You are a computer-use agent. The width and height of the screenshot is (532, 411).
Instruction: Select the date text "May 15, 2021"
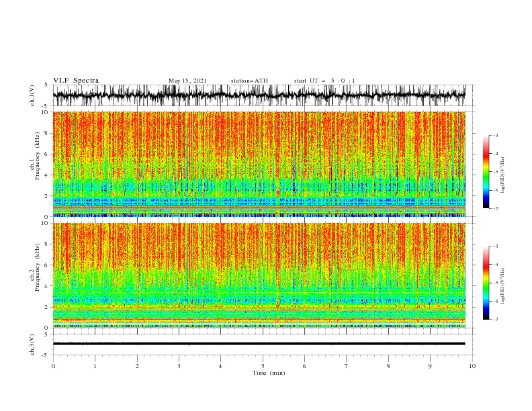[187, 81]
